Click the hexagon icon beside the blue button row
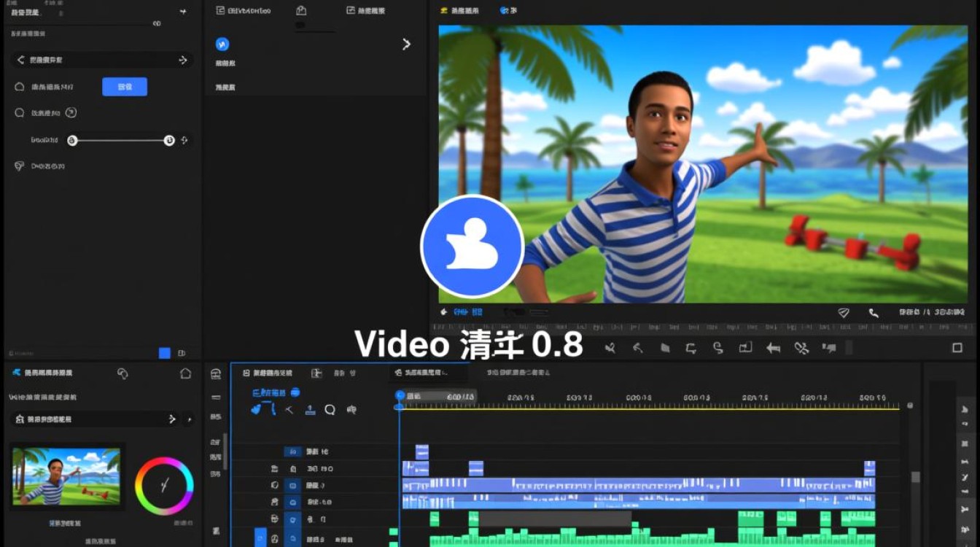The height and width of the screenshot is (547, 980). [20, 87]
